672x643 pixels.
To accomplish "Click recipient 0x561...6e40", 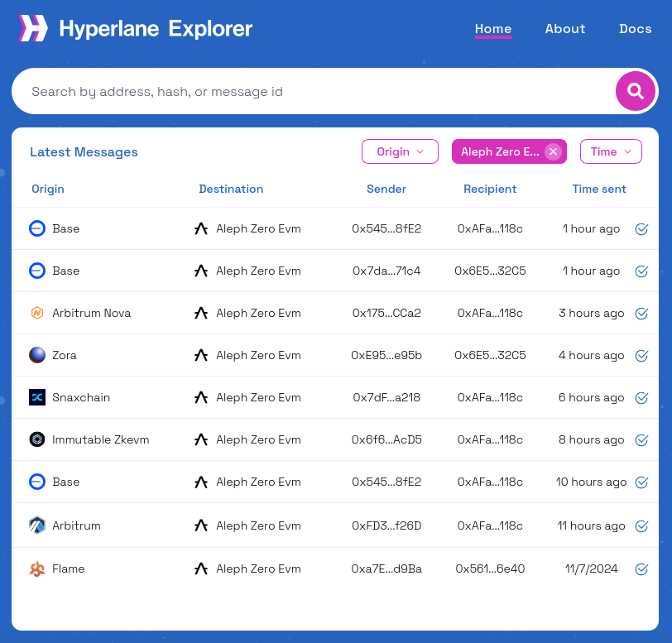I will 490,569.
